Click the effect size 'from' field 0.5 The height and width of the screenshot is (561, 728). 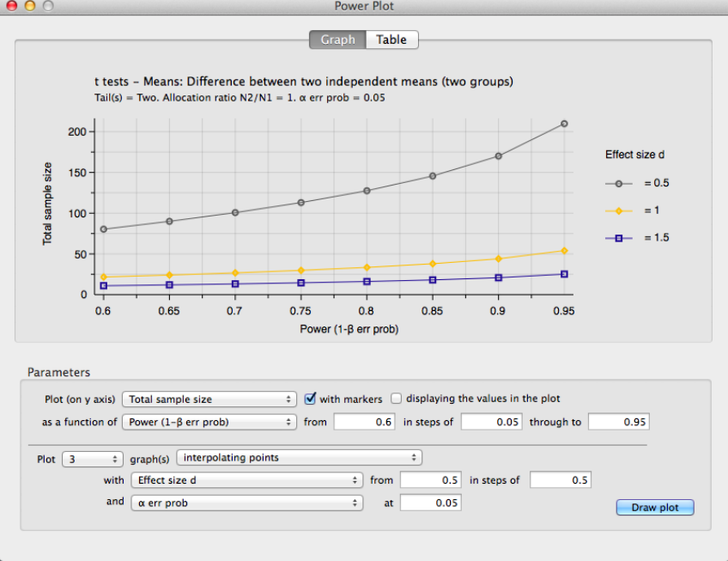tap(431, 480)
